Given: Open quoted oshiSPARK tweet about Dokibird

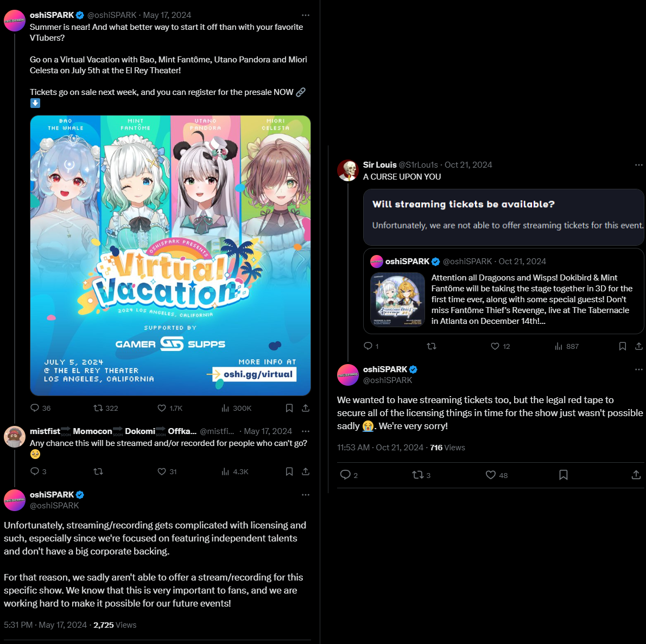Looking at the screenshot, I should [x=503, y=291].
